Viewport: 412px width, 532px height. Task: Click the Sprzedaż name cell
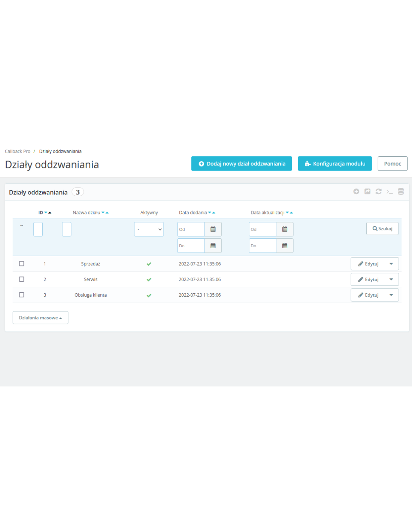(x=91, y=264)
